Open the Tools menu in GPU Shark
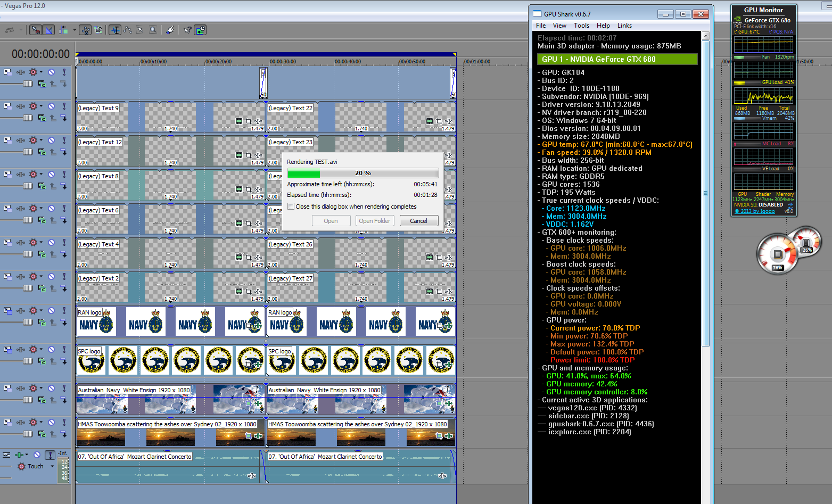The image size is (832, 504). pyautogui.click(x=581, y=26)
